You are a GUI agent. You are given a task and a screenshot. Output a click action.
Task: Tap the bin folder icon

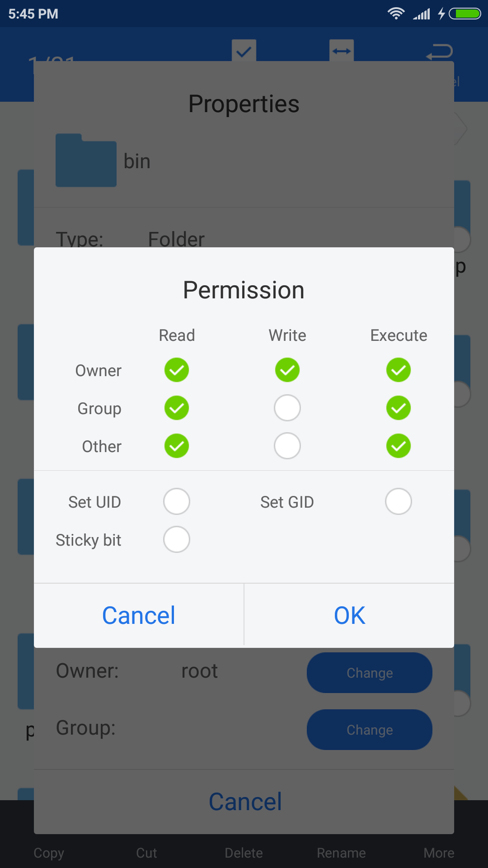pos(86,161)
